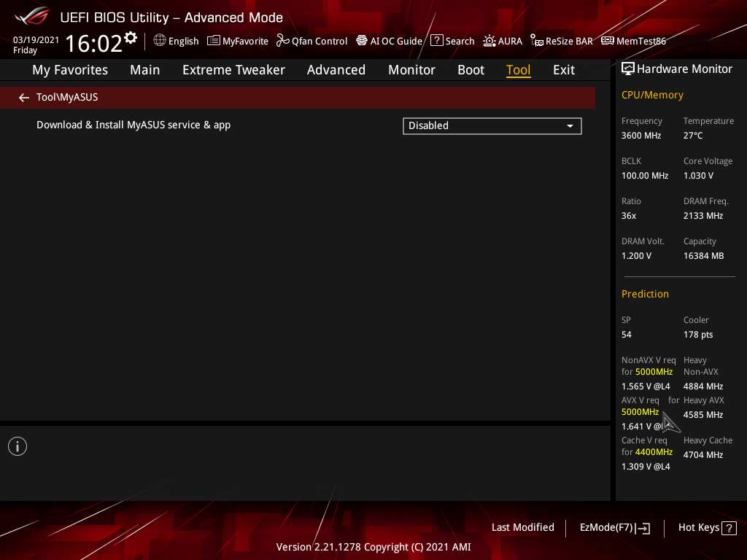The image size is (747, 560).
Task: Click the 2133 MHz DRAM frequency
Action: 703,216
